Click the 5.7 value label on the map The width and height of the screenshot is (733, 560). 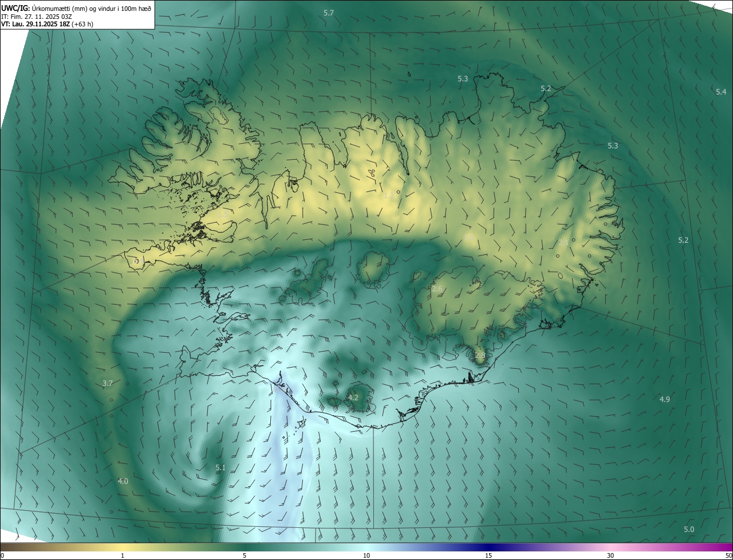[x=329, y=13]
